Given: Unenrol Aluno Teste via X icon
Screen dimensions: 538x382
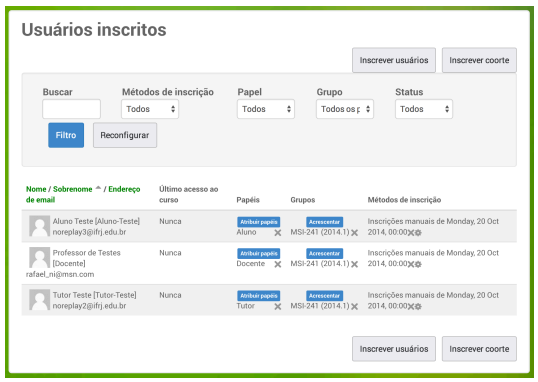Looking at the screenshot, I should (x=410, y=233).
